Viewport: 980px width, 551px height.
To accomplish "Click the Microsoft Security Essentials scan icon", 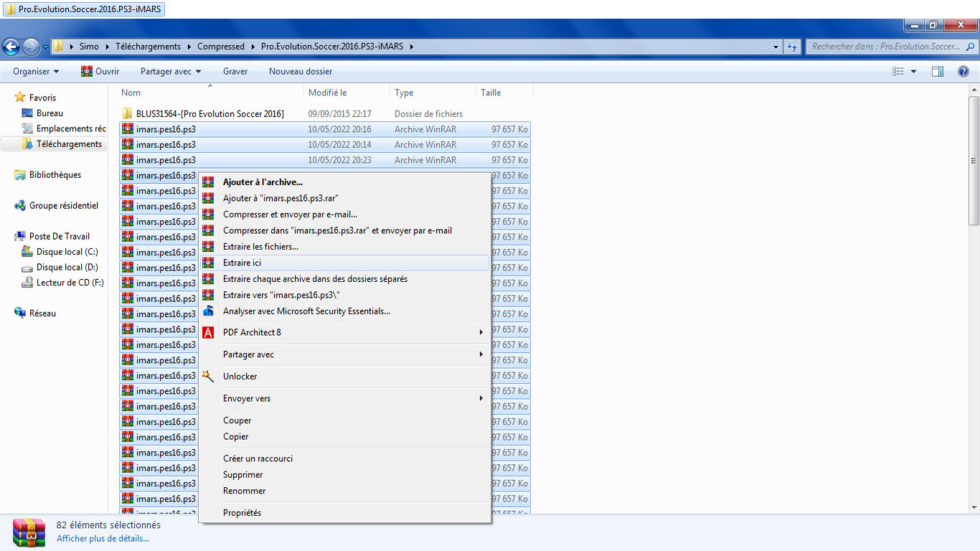I will tap(208, 311).
